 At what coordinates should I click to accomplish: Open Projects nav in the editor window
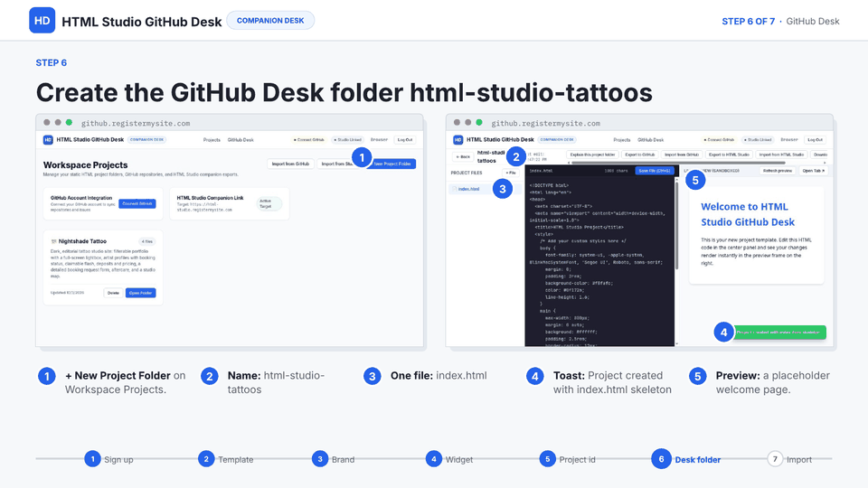click(x=622, y=140)
